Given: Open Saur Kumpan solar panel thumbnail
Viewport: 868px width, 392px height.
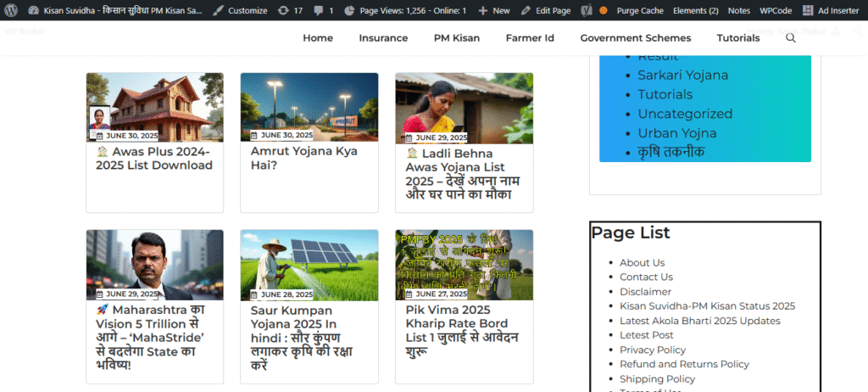Looking at the screenshot, I should click(x=309, y=265).
